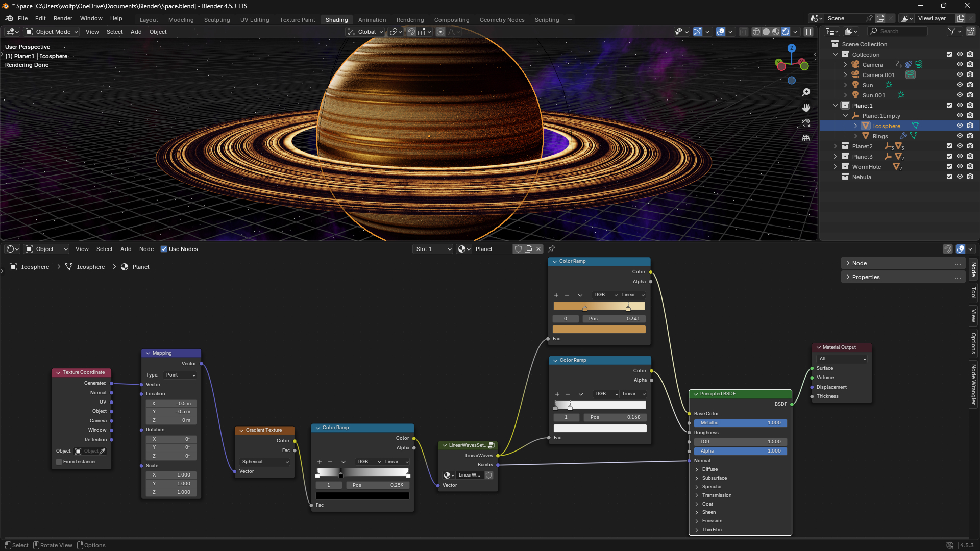
Task: Unlink the Planet material X icon
Action: [x=538, y=249]
